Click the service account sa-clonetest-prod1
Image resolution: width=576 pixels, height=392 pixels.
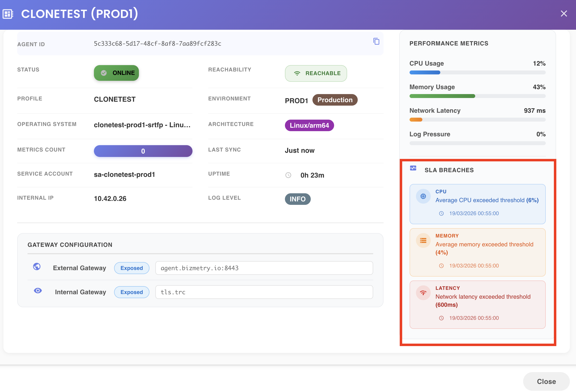click(x=124, y=175)
